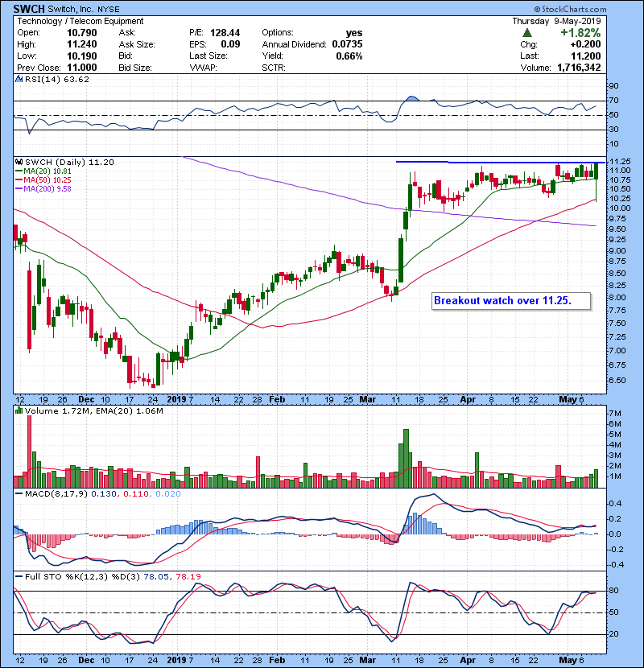Click the +1.82% percent change
Screen dimensions: 644x668
tap(580, 33)
